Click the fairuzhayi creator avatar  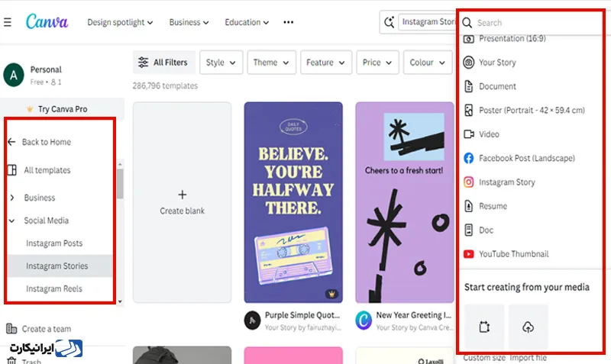pos(253,321)
